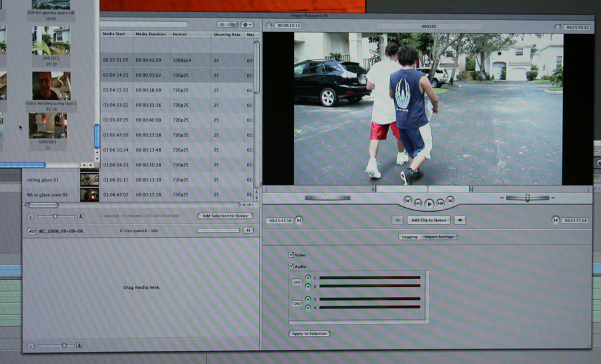Mark In at 00:25:45:16 button
The width and height of the screenshot is (601, 364).
click(x=298, y=220)
